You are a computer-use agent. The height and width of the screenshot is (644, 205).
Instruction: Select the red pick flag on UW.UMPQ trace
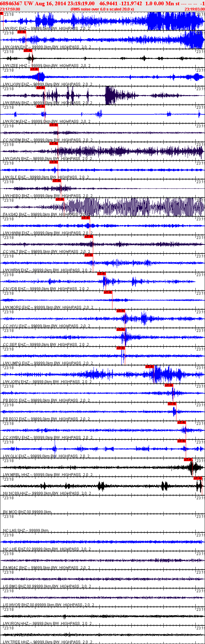point(121,348)
